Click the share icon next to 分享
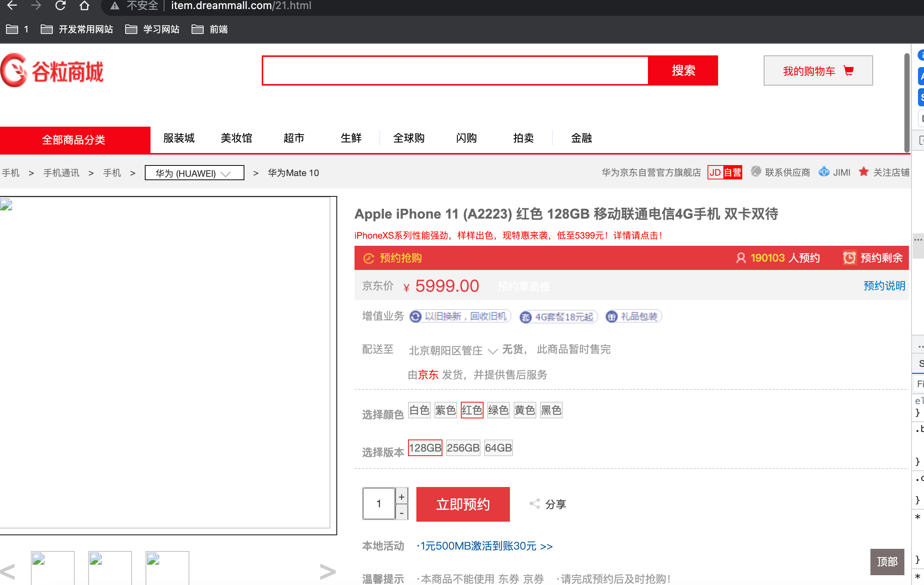Viewport: 924px width, 585px height. pos(534,504)
